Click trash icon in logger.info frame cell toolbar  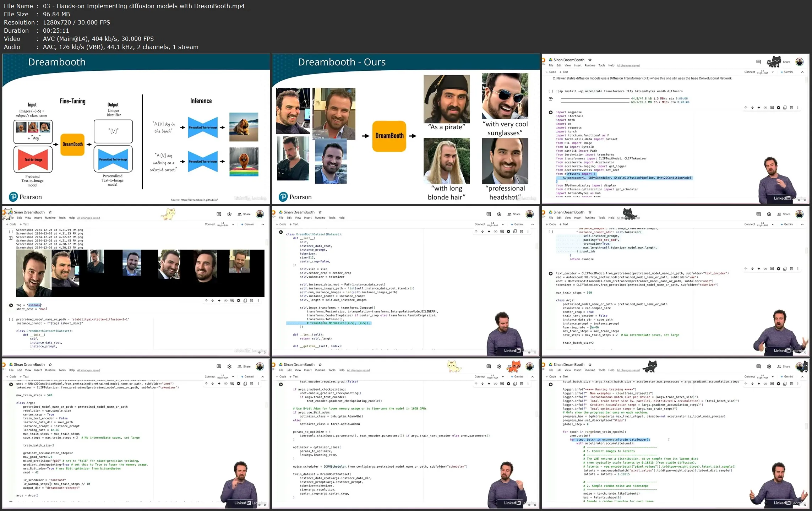[x=791, y=384]
